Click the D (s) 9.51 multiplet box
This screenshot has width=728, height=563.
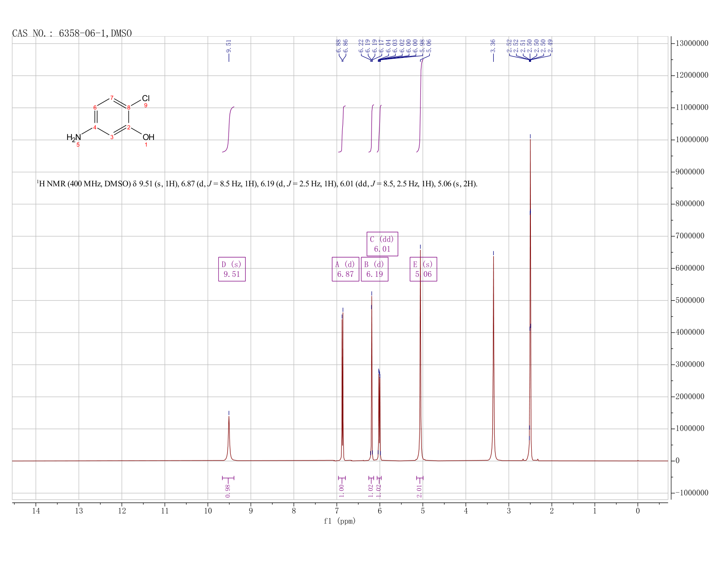coord(232,269)
